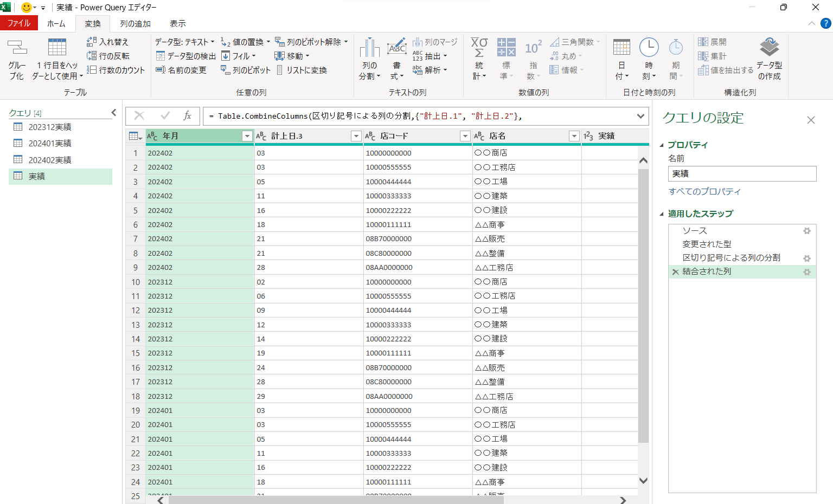Select query 202402実績
Image resolution: width=833 pixels, height=504 pixels.
pos(60,160)
